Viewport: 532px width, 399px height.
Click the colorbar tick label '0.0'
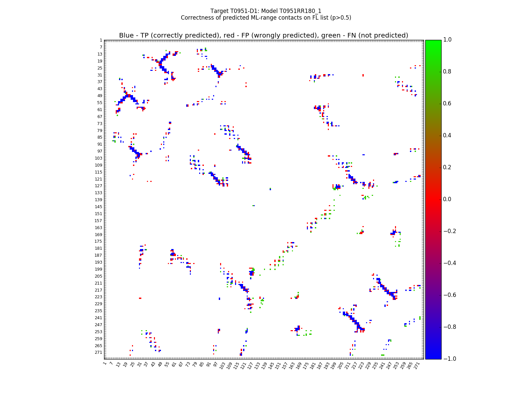[x=447, y=199]
